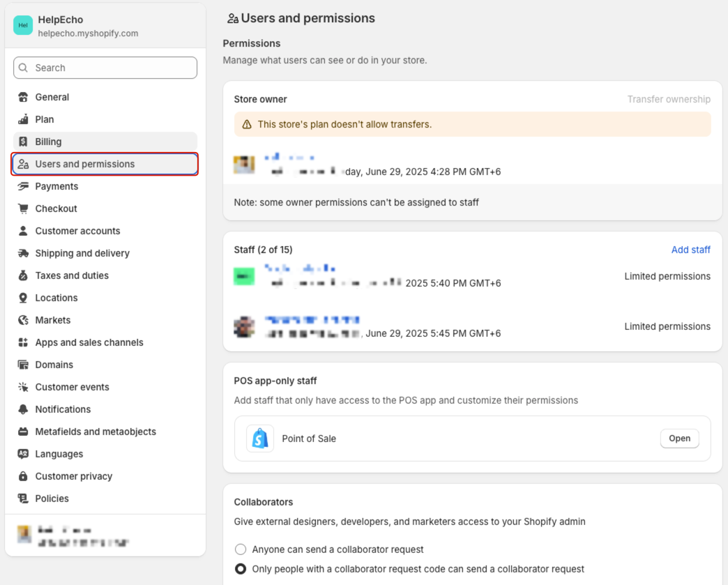Click the Payments icon in sidebar

tap(24, 186)
